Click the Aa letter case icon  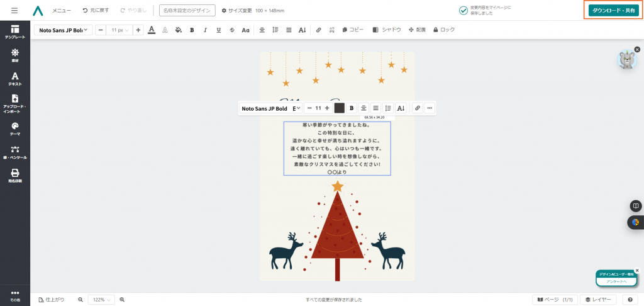246,30
